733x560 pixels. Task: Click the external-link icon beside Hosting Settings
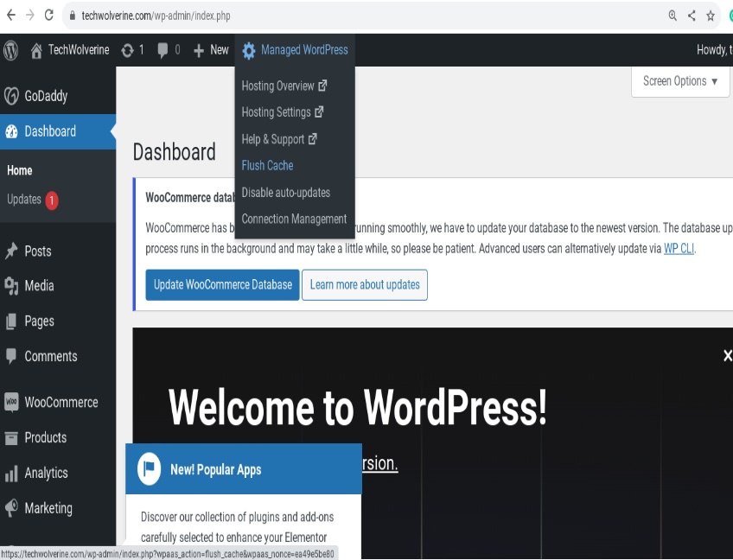point(319,112)
